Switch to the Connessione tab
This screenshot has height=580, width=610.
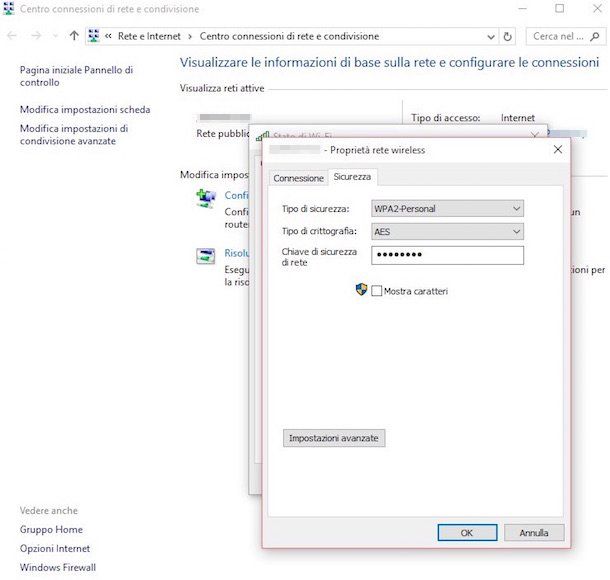tap(298, 178)
